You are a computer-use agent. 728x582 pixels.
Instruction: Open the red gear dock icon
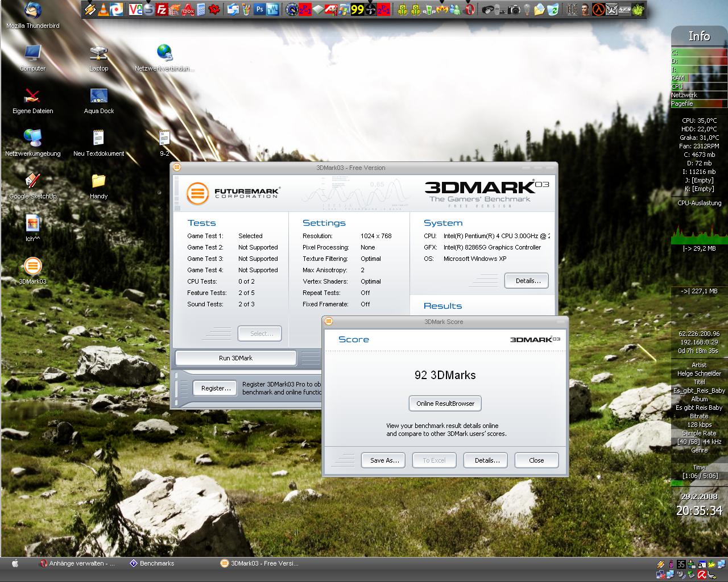pos(214,9)
